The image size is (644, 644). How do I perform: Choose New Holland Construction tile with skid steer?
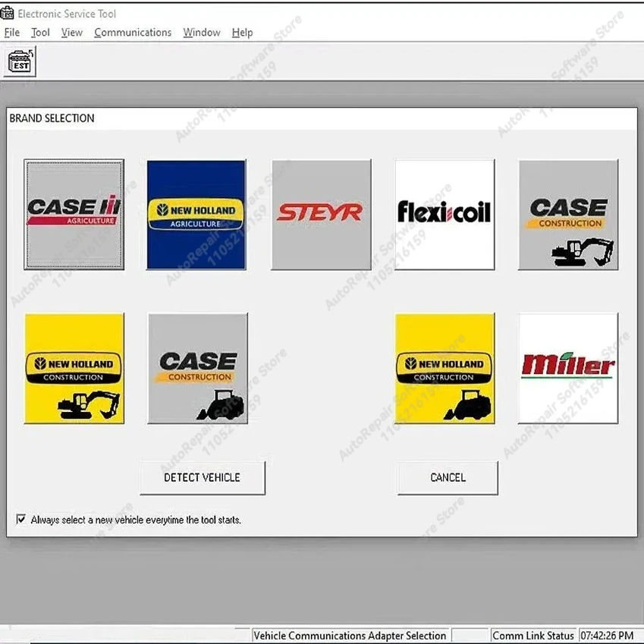pos(445,368)
